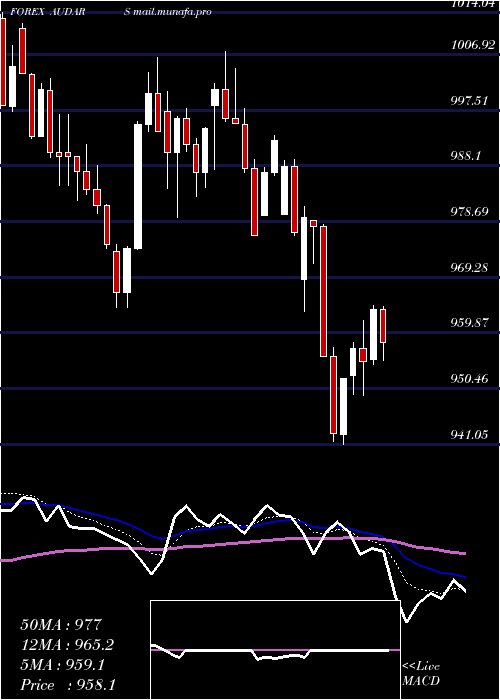Click the mail.munafa.pro label

click(x=172, y=12)
